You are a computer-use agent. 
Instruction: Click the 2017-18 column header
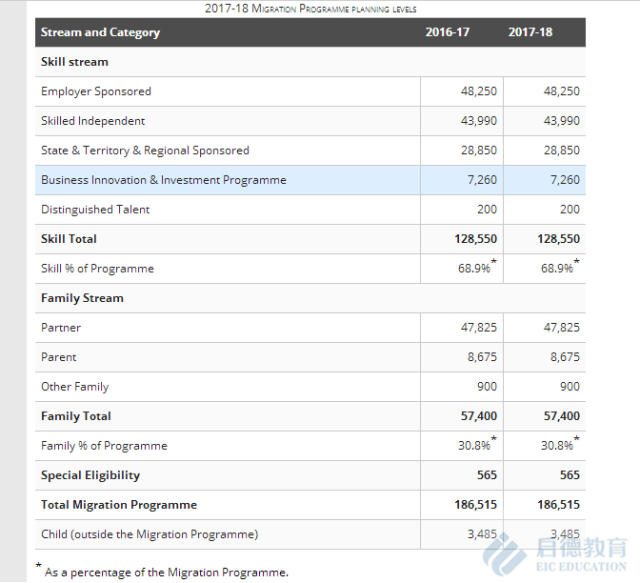[530, 32]
